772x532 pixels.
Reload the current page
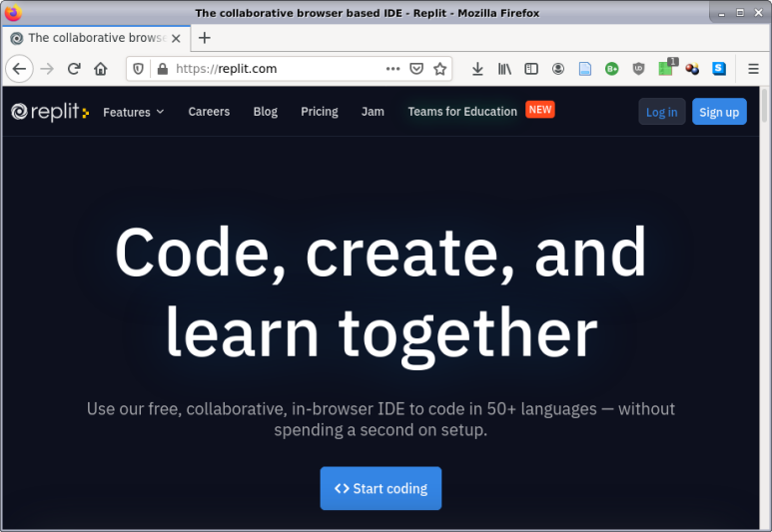coord(74,69)
